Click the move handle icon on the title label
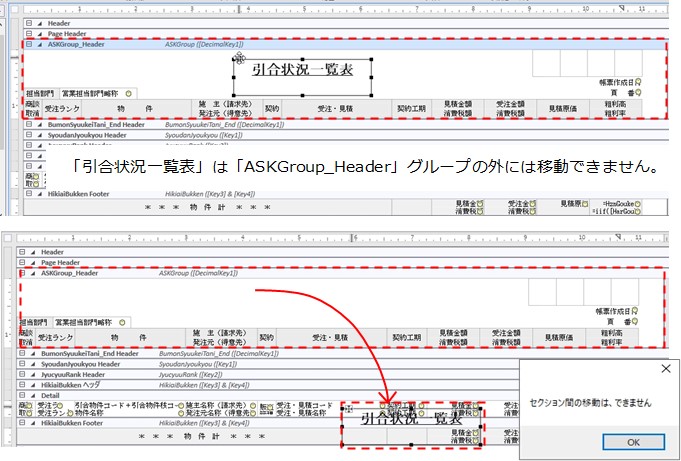The image size is (681, 461). (239, 59)
